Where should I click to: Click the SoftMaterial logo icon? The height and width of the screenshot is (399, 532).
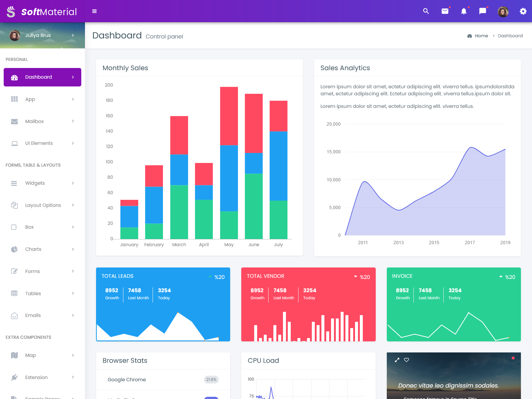pos(11,11)
